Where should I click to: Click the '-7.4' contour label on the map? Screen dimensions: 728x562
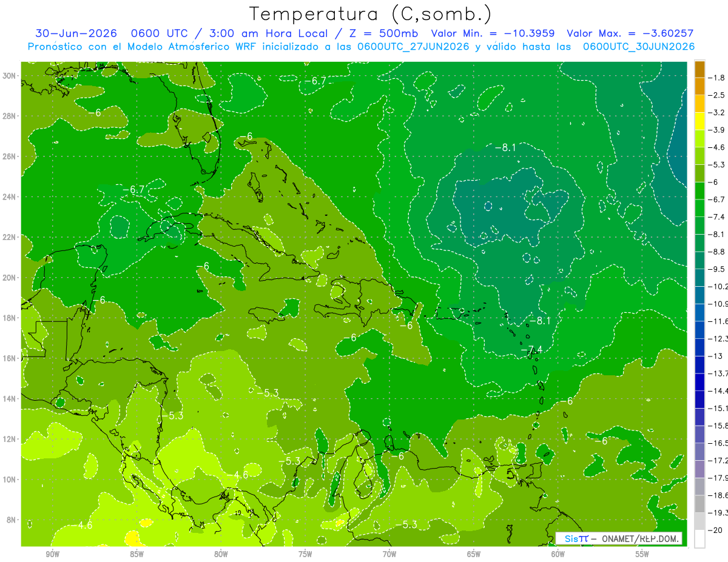[x=532, y=349]
